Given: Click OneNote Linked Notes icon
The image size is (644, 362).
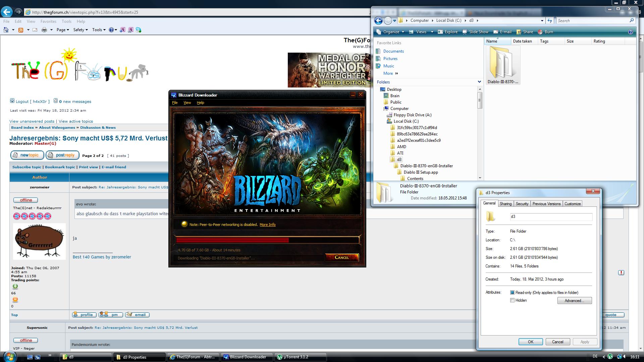Looking at the screenshot, I should [x=130, y=30].
